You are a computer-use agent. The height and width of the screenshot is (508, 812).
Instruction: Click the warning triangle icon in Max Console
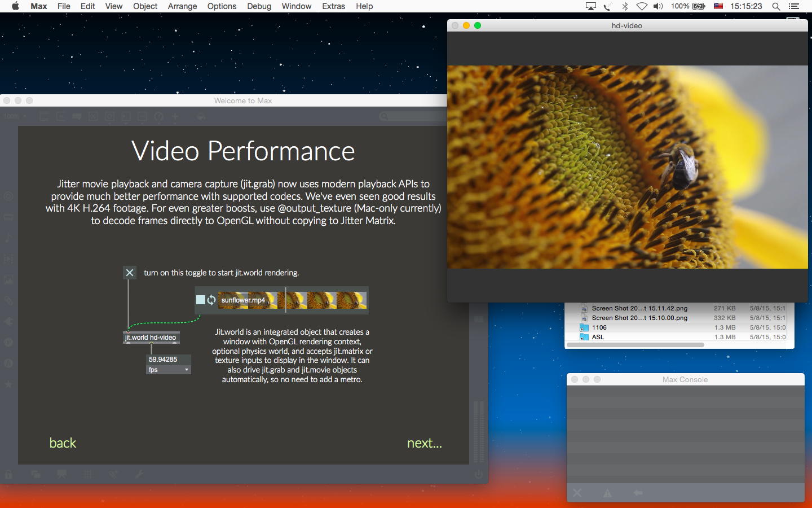coord(607,493)
